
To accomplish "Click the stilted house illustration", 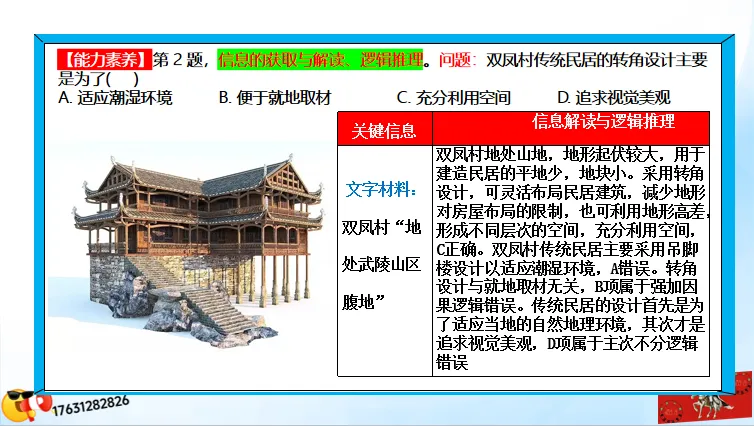I will tap(199, 249).
